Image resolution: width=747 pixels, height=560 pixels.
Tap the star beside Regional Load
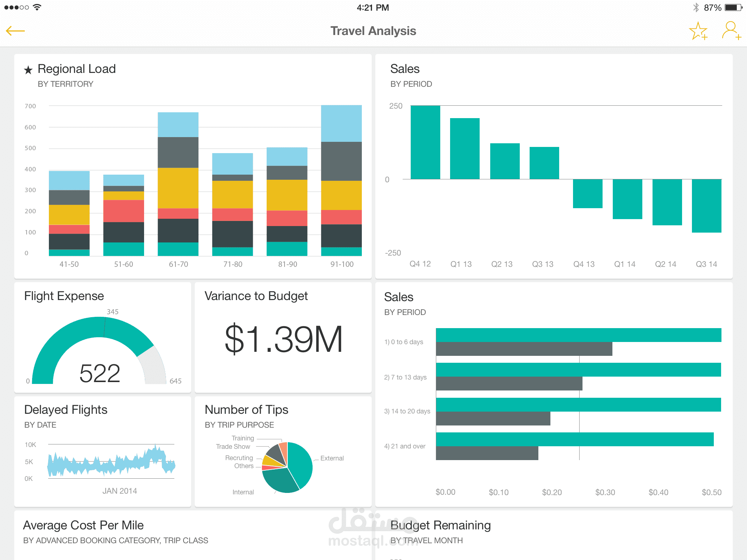coord(28,70)
